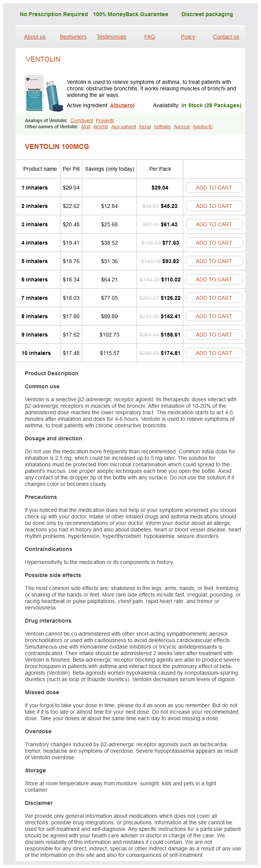Viewport: 261px width, 868px height.
Task: Open the Contact us page
Action: click(226, 37)
